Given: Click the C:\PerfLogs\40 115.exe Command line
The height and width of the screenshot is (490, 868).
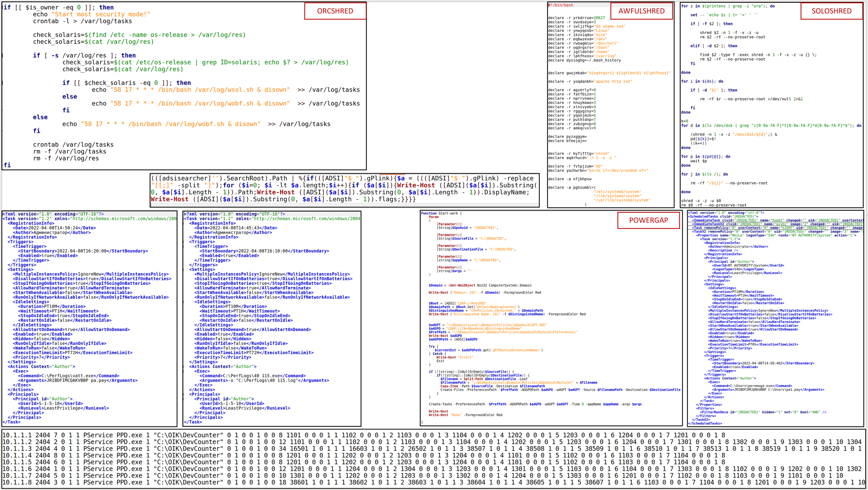Looking at the screenshot, I should pyautogui.click(x=253, y=376).
